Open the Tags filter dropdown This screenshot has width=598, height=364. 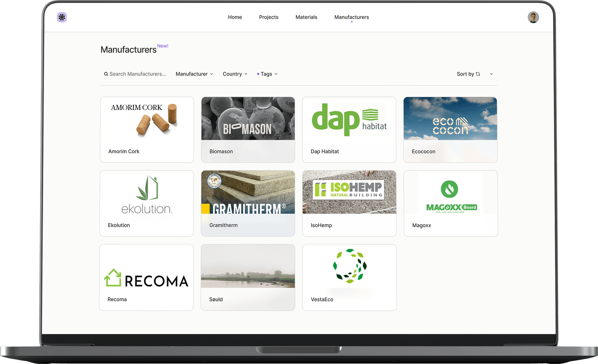(x=267, y=74)
